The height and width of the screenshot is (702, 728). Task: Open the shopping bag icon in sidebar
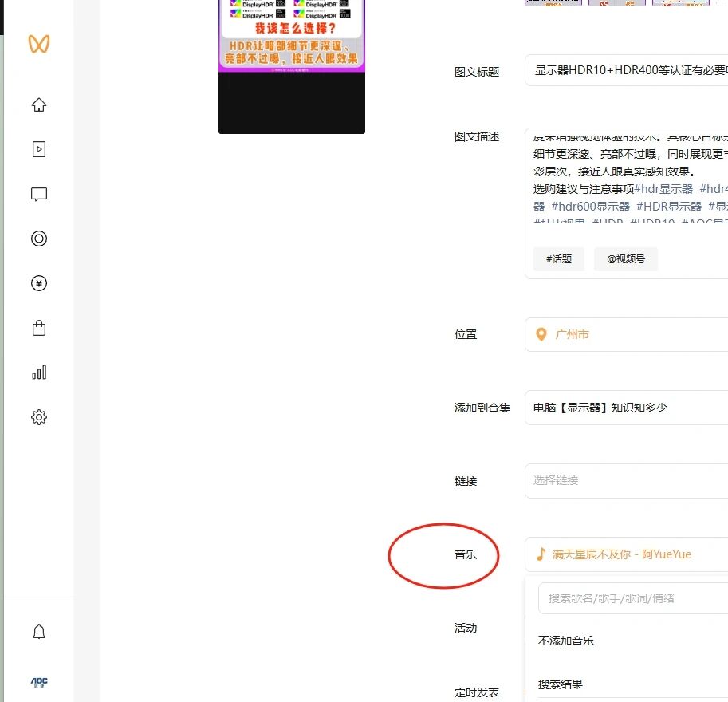point(39,328)
